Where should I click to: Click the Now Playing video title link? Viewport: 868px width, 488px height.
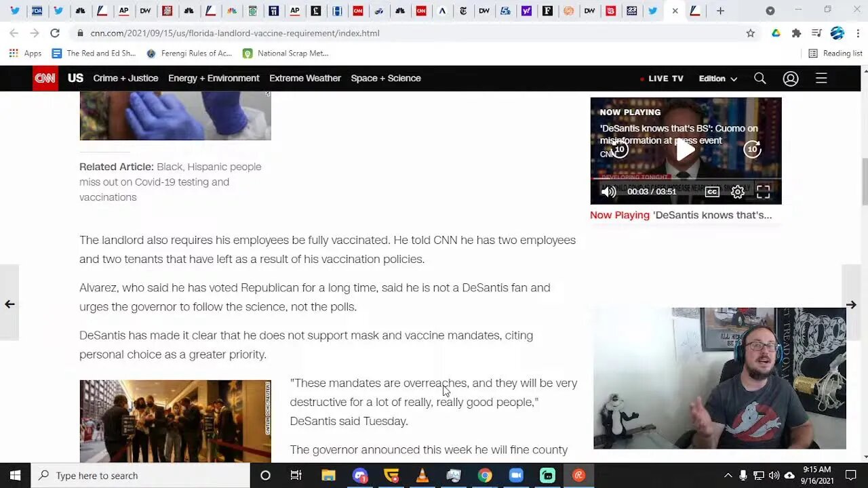[712, 215]
